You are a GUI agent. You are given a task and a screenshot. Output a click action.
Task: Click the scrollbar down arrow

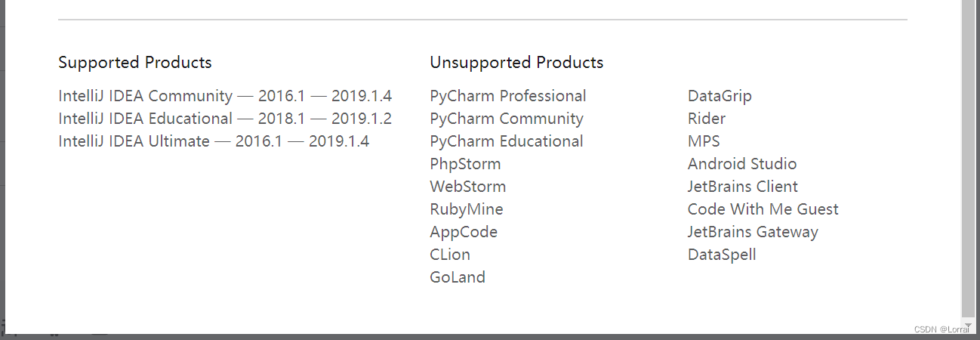tap(969, 325)
